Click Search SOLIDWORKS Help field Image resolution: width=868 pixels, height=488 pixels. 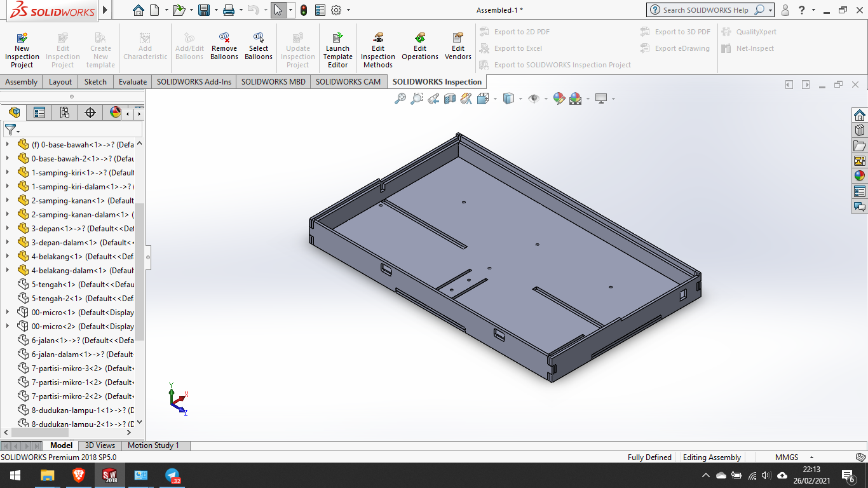705,10
